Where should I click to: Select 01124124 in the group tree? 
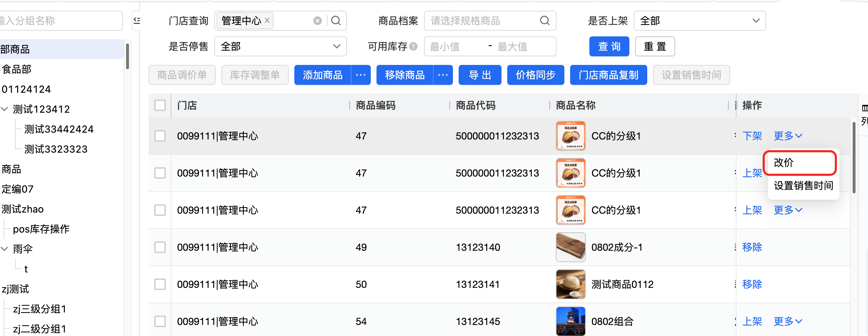pos(26,89)
